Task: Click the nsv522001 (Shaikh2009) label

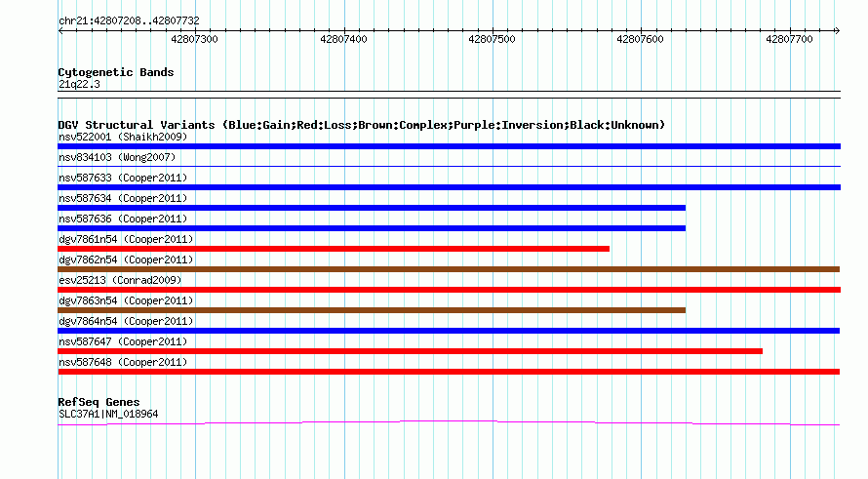Action: click(x=123, y=137)
